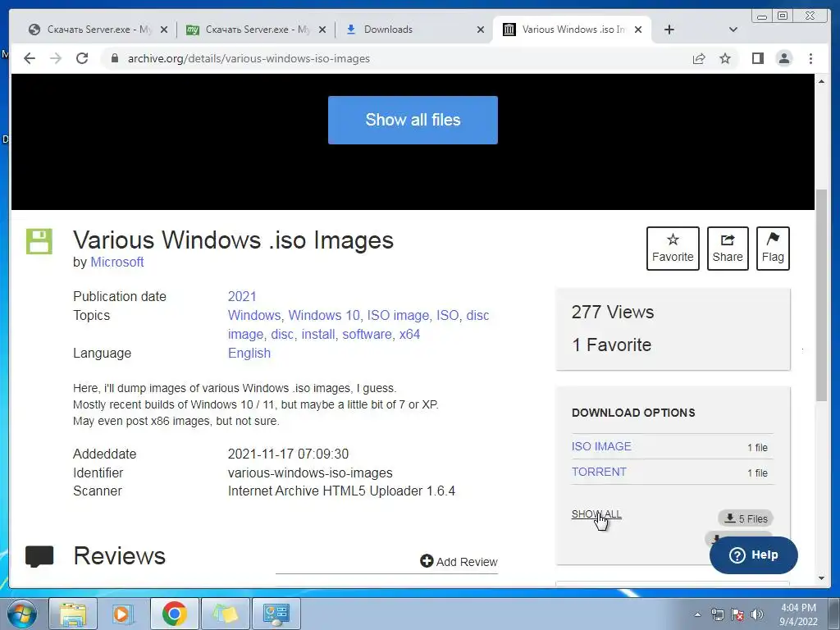Image resolution: width=840 pixels, height=630 pixels.
Task: Click the Action Center flag tray icon
Action: tap(737, 614)
